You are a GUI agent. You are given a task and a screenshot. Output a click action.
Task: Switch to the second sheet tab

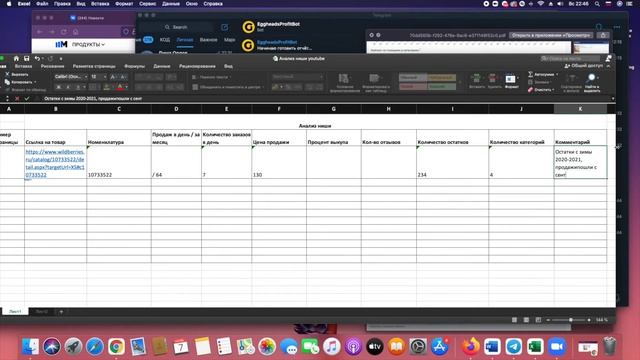point(41,312)
